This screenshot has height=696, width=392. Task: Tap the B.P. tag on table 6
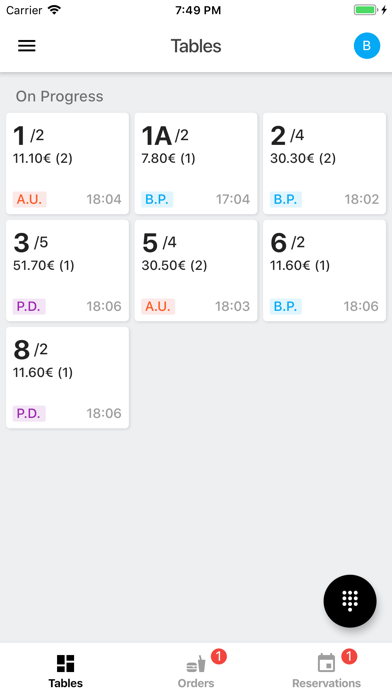point(285,306)
